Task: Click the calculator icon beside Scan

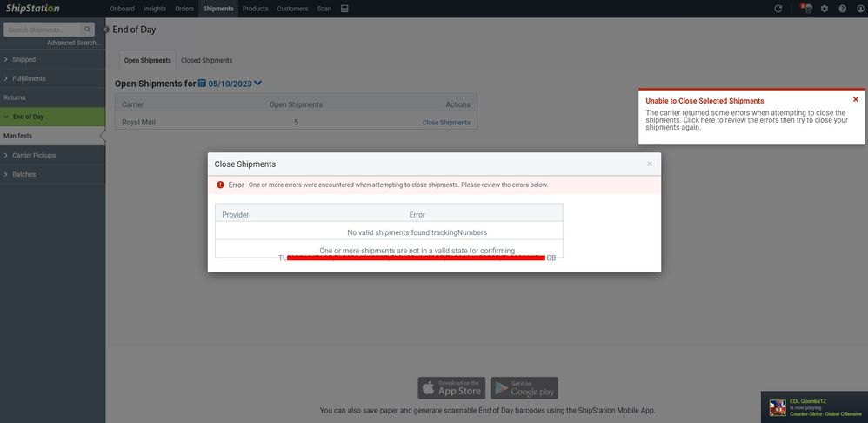Action: pyautogui.click(x=344, y=9)
